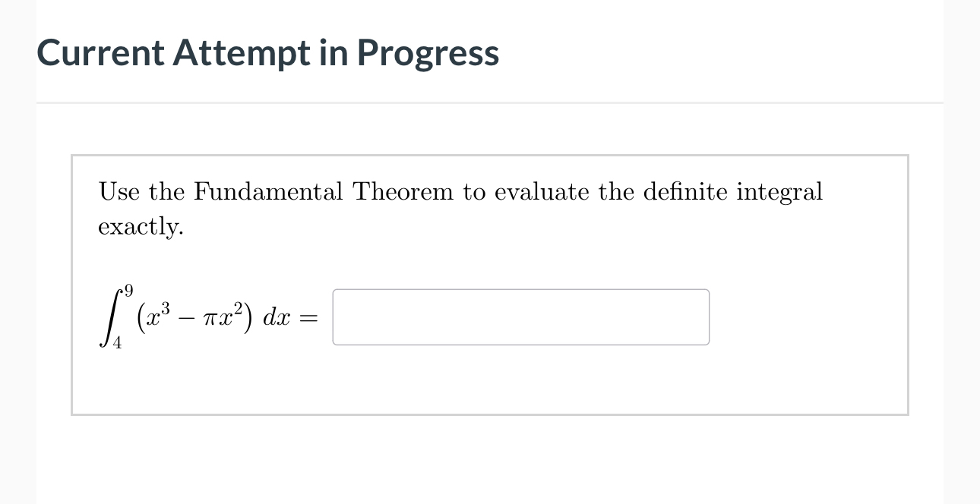
Task: Click the lower bound 4 on the integral
Action: pos(119,342)
